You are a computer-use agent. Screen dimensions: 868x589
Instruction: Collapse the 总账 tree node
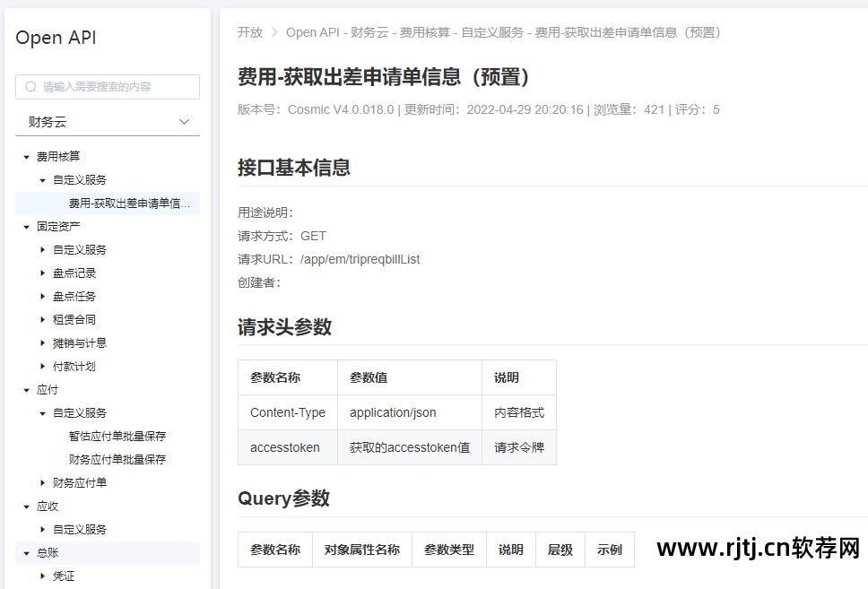tap(26, 552)
